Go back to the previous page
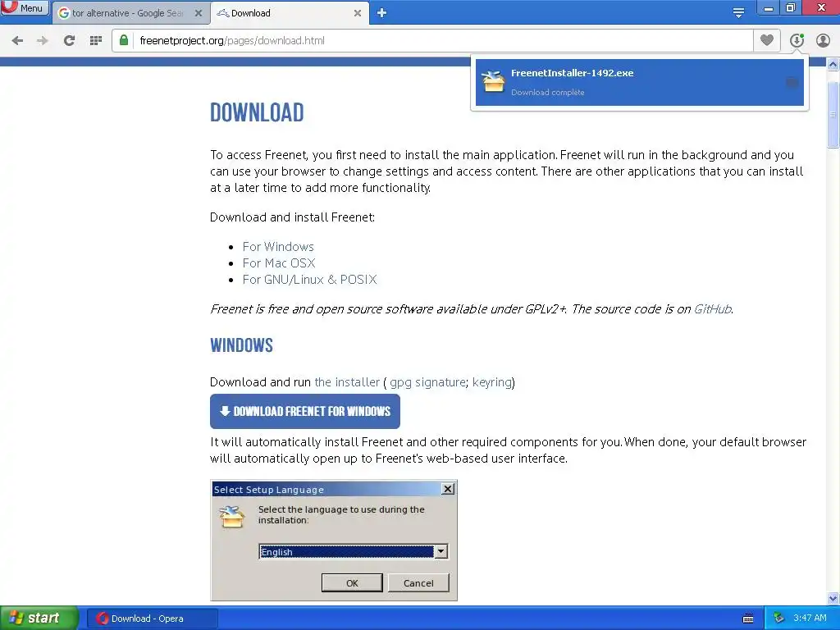This screenshot has width=840, height=630. pyautogui.click(x=17, y=41)
